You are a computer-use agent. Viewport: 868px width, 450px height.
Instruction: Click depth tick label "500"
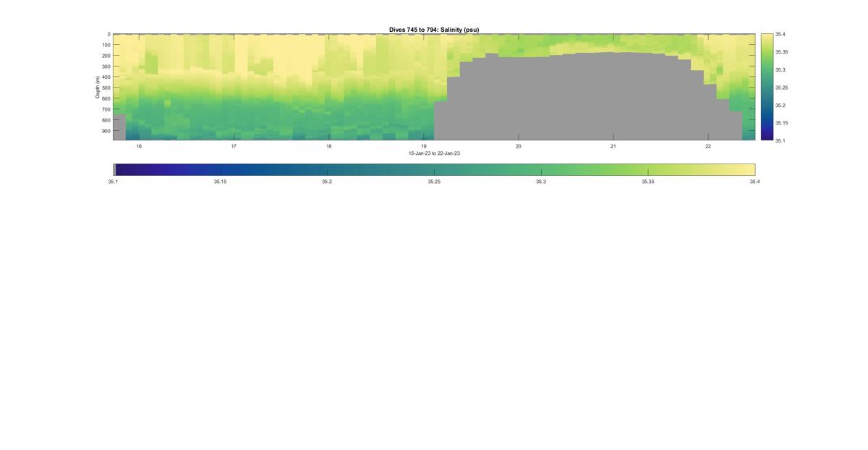click(106, 88)
